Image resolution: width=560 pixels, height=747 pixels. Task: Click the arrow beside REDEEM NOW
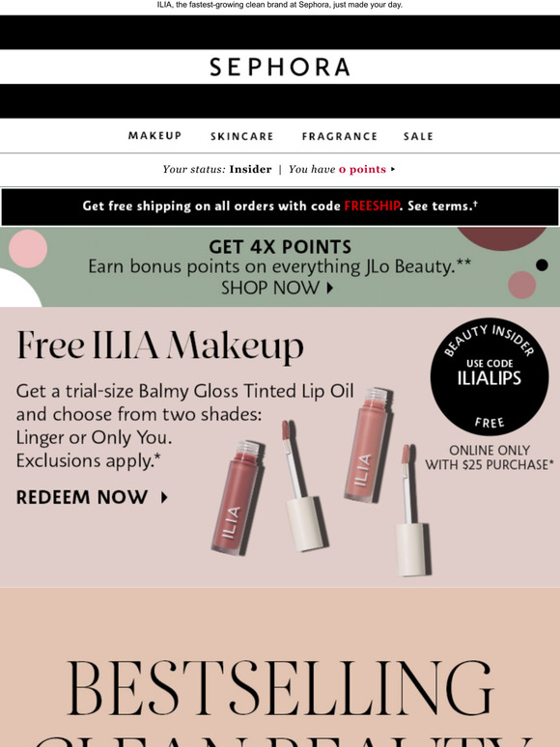164,497
